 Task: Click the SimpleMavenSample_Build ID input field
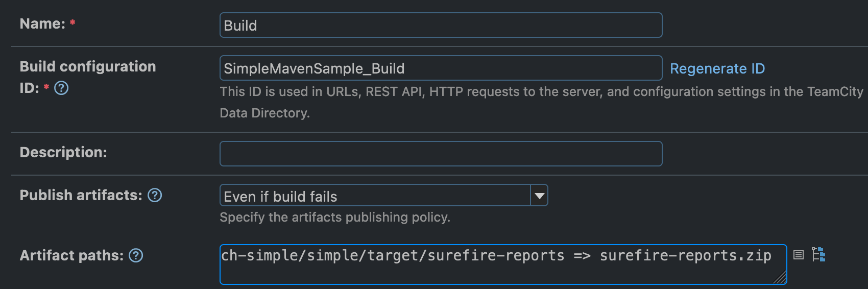pyautogui.click(x=441, y=68)
